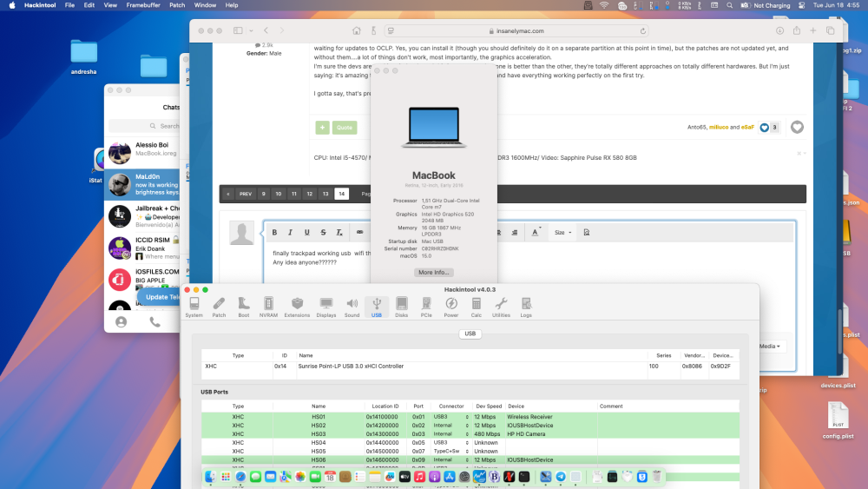Click the Safari address bar showing insanelymac.com
The width and height of the screenshot is (868, 489).
[516, 31]
